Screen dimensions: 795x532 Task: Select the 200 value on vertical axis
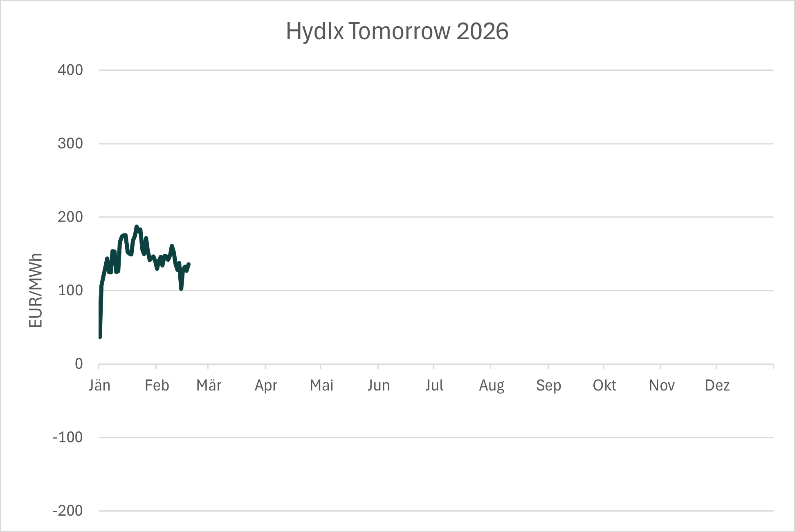(x=70, y=217)
